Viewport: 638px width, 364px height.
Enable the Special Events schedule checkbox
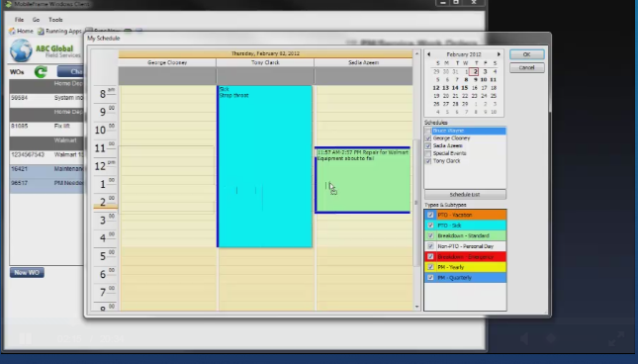[427, 153]
